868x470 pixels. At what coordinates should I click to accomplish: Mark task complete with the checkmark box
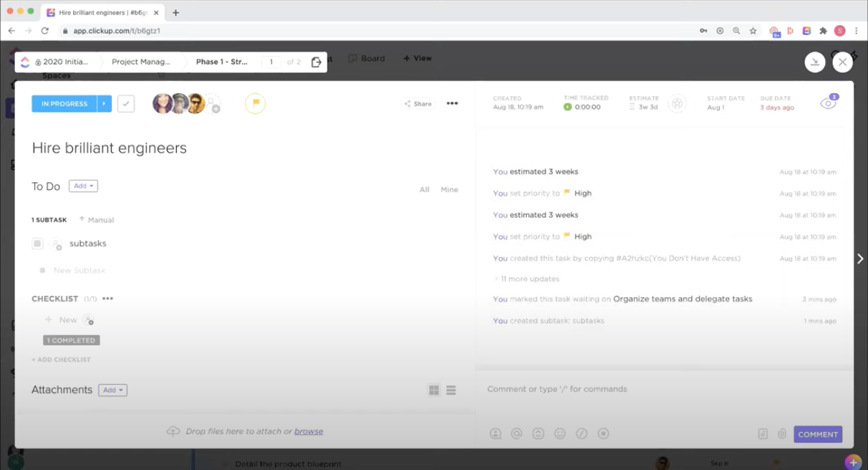(x=126, y=104)
